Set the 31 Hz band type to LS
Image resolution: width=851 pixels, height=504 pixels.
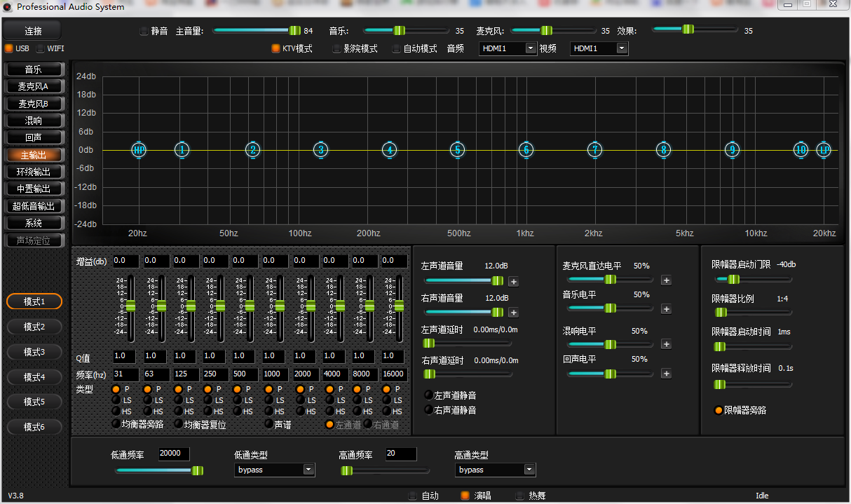point(116,400)
